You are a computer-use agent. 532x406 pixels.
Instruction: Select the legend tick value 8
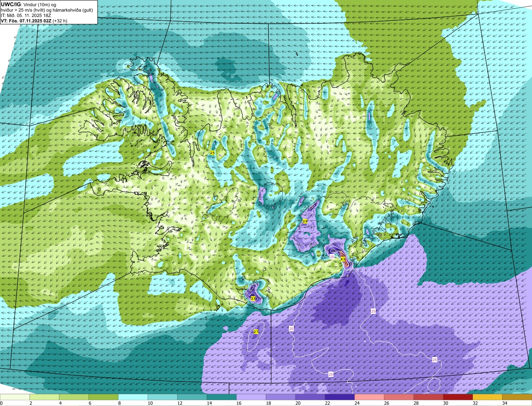(119, 403)
